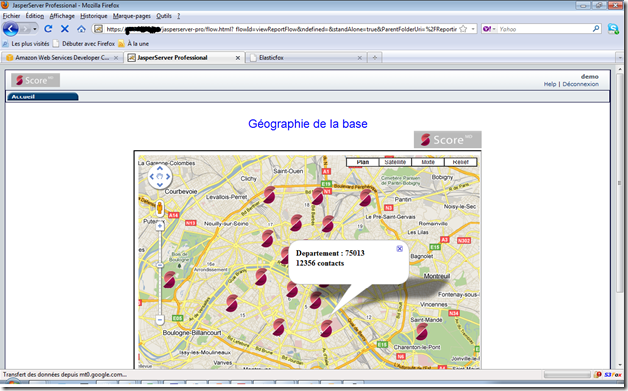Expand the URL bar history dropdown
Screen dimensions: 628x391
473,29
